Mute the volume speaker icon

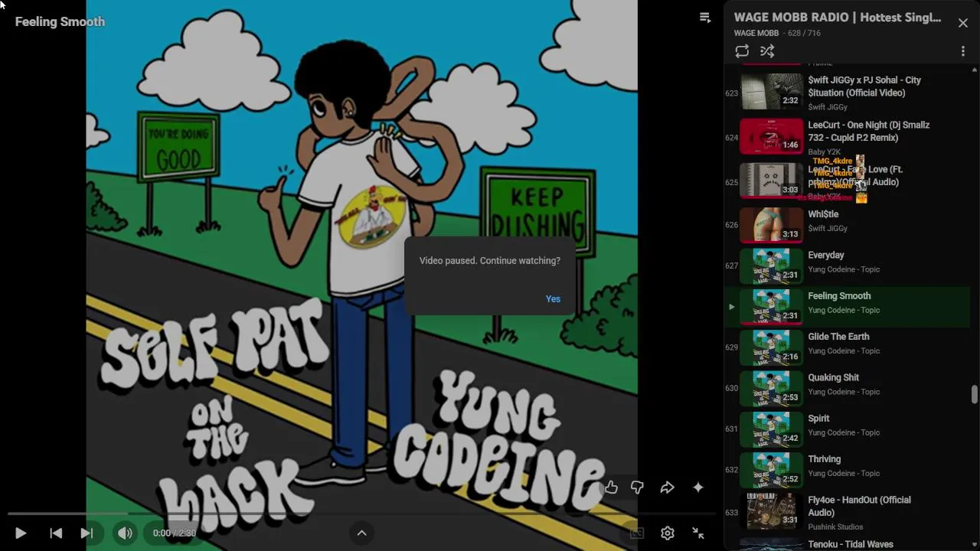pyautogui.click(x=125, y=533)
